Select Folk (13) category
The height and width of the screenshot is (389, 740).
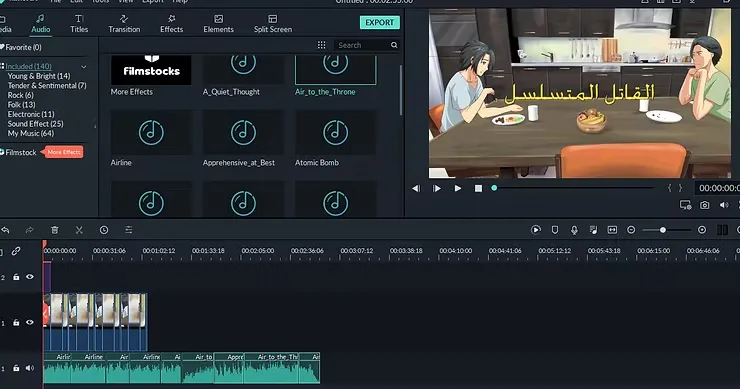pos(21,105)
